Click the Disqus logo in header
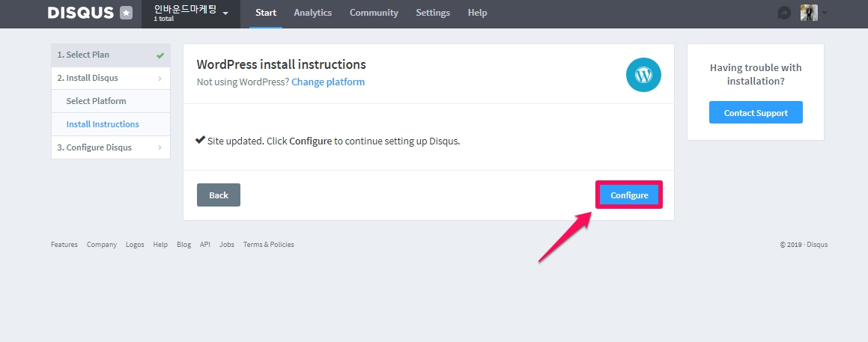 (x=80, y=13)
